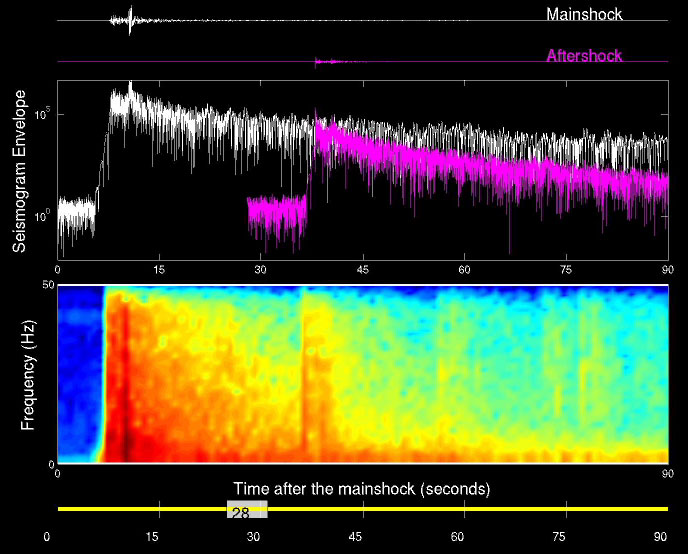
Task: Click the 60 label below the yellow slider
Action: click(457, 537)
